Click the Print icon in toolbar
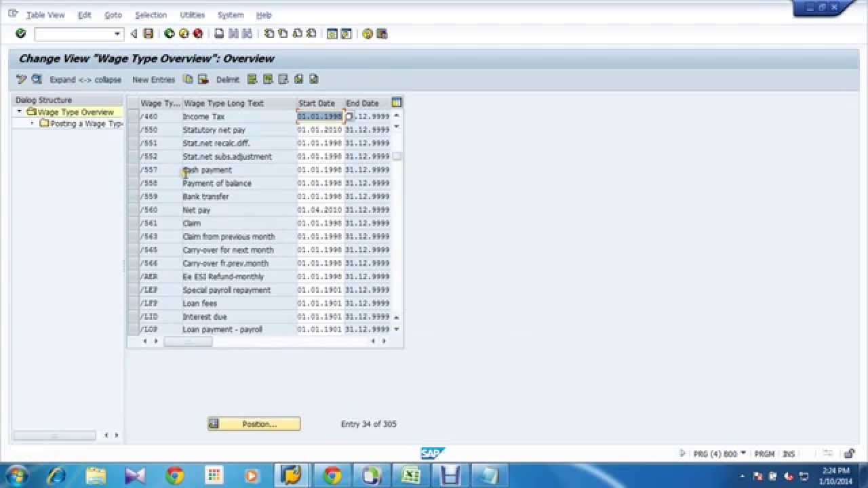Screen dimensions: 868x488 219,33
